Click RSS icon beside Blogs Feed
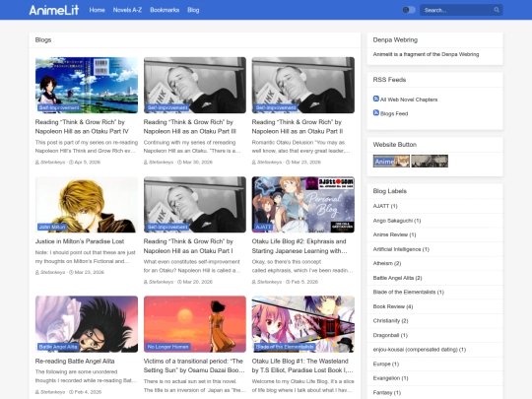 [376, 112]
